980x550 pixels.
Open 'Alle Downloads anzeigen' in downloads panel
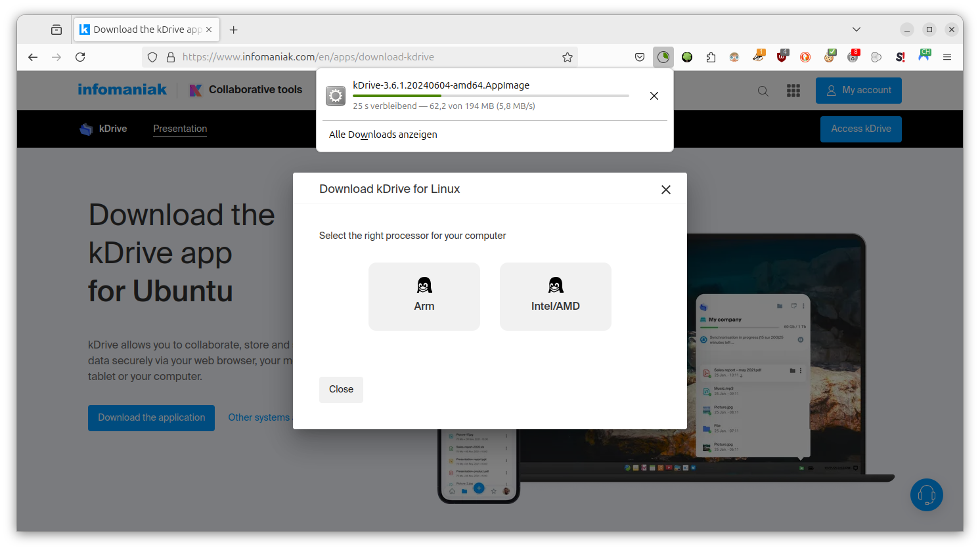(383, 135)
